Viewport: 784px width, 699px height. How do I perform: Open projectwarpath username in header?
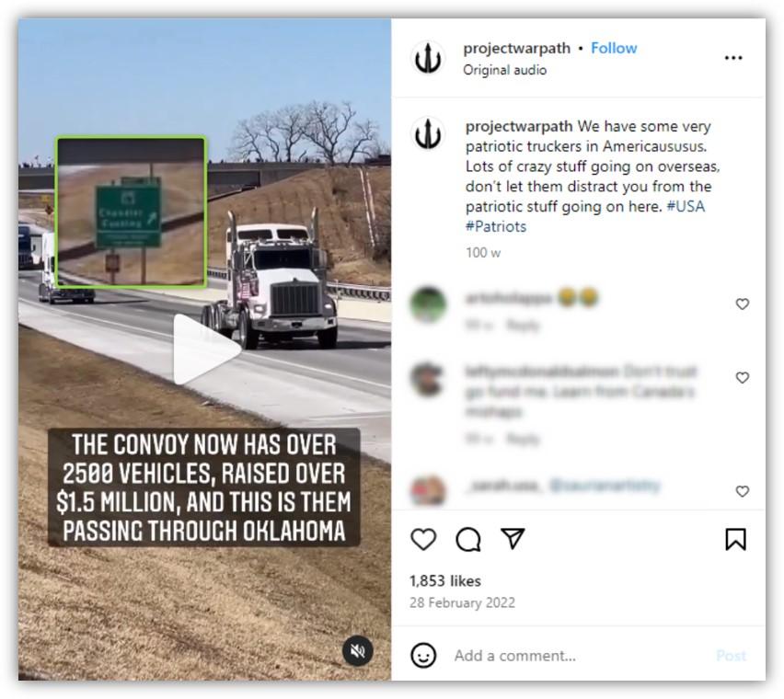tap(516, 49)
